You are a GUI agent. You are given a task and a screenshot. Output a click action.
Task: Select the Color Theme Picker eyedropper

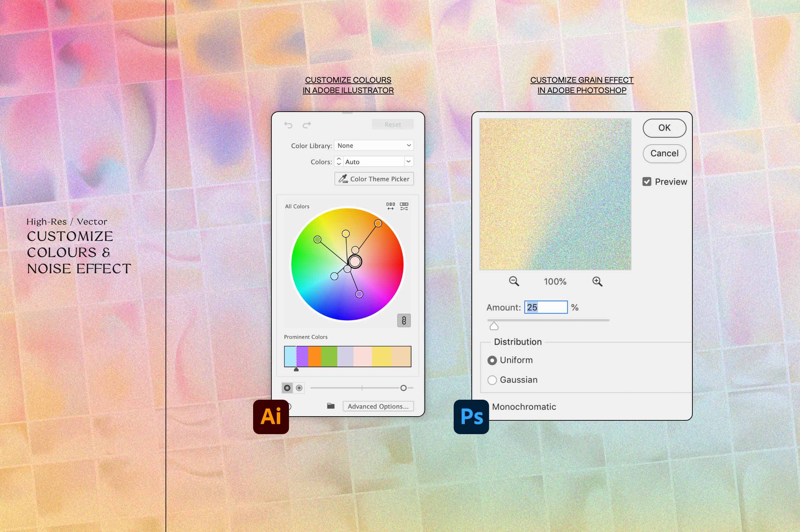(x=374, y=179)
